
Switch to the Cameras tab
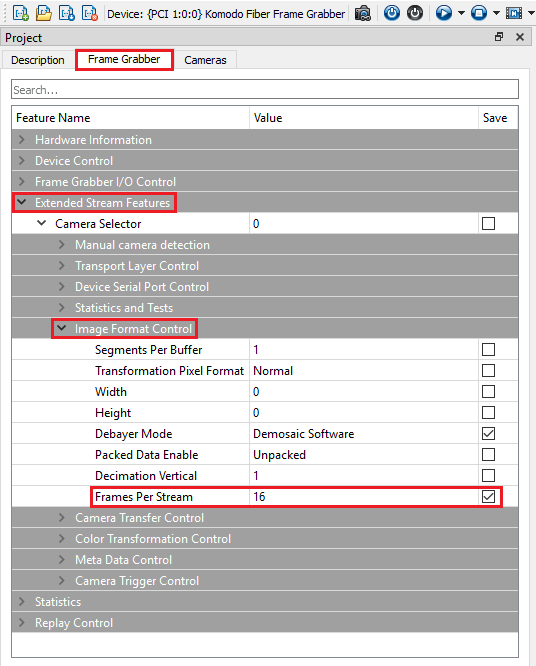[x=205, y=60]
